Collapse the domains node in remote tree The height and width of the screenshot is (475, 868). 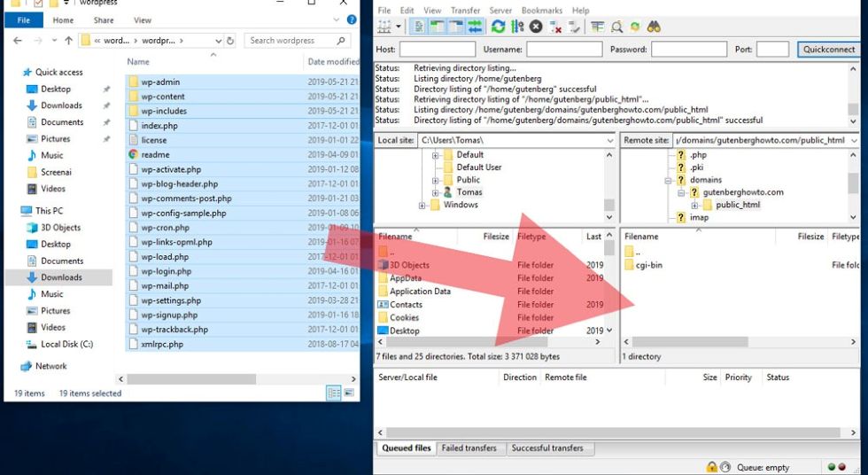[668, 181]
